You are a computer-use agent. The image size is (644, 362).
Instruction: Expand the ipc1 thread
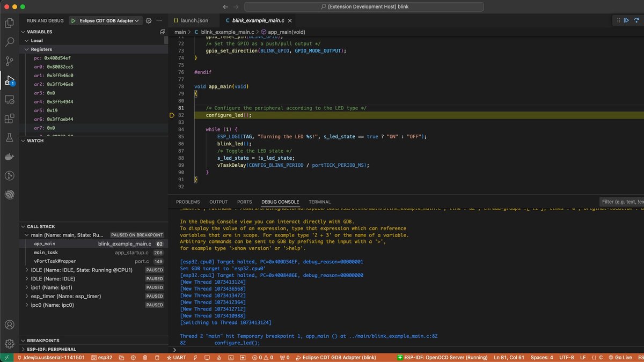(94, 287)
